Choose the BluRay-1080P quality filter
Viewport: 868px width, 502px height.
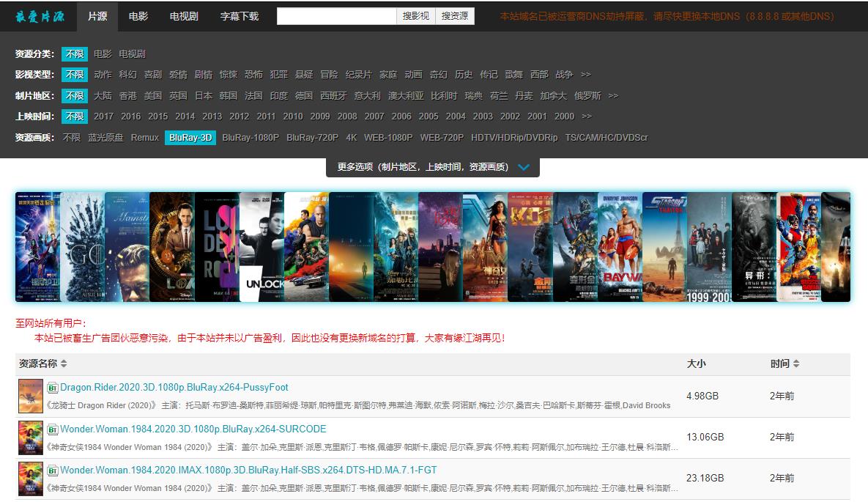tap(251, 138)
